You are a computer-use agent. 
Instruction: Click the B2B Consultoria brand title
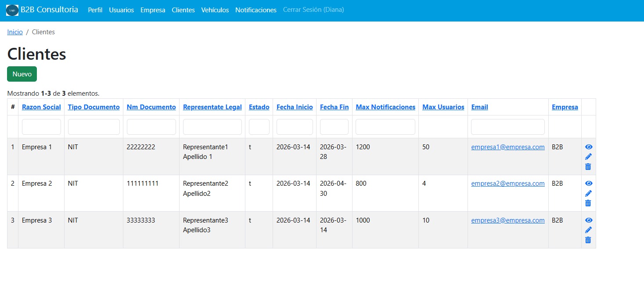click(50, 9)
